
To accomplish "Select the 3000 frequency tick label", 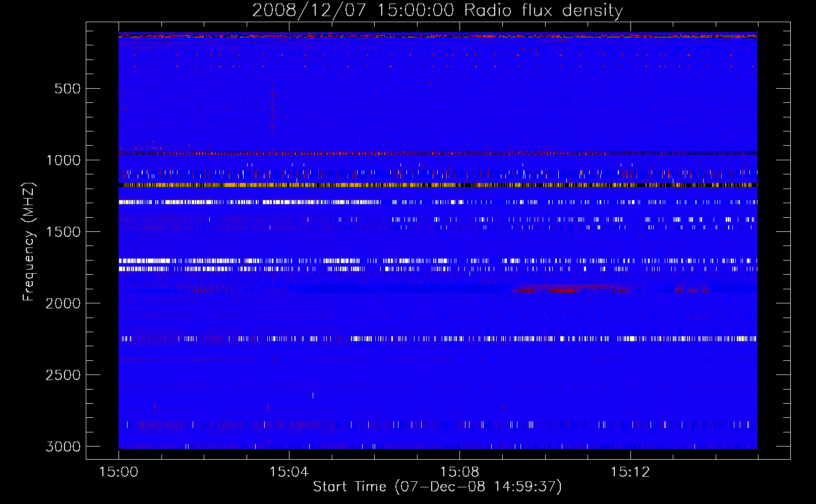I will pyautogui.click(x=64, y=447).
